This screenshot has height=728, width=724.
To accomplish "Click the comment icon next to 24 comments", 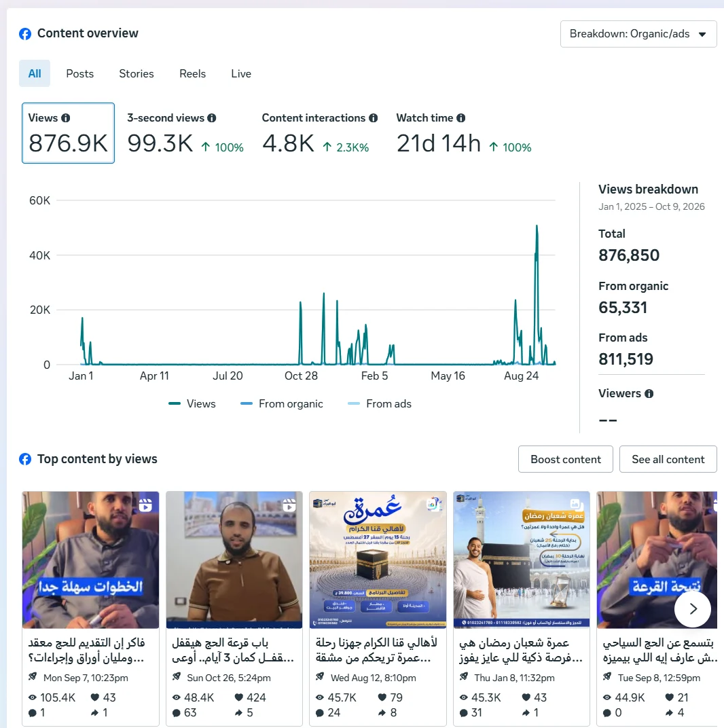I will tap(320, 712).
